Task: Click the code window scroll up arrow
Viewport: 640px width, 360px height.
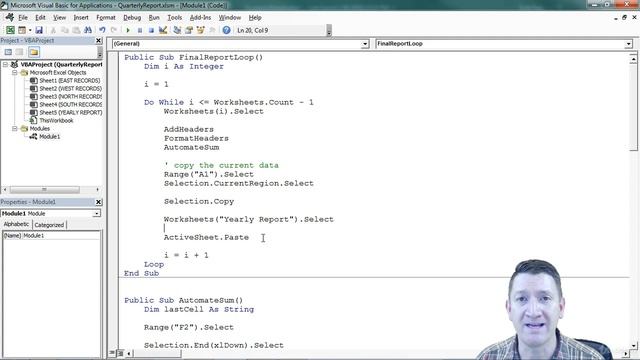Action: (633, 59)
